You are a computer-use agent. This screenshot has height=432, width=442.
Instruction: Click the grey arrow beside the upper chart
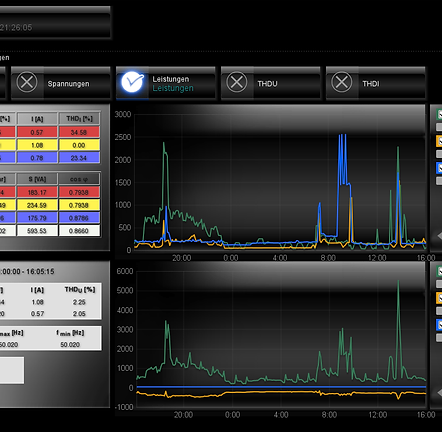tap(440, 236)
